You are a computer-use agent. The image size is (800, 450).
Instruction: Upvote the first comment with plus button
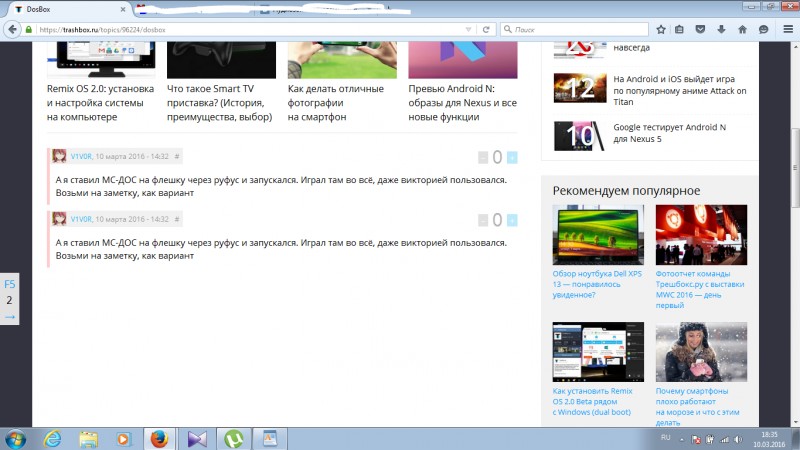(512, 158)
